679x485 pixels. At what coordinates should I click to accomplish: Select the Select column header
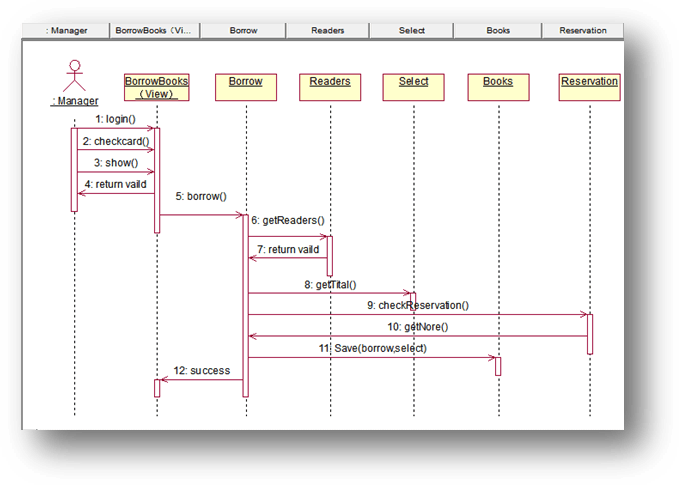(x=411, y=31)
